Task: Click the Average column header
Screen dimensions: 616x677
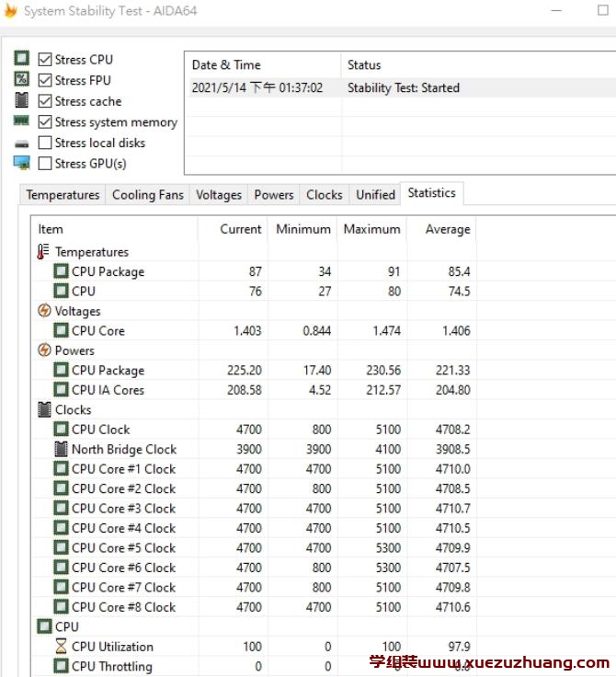Action: (447, 229)
